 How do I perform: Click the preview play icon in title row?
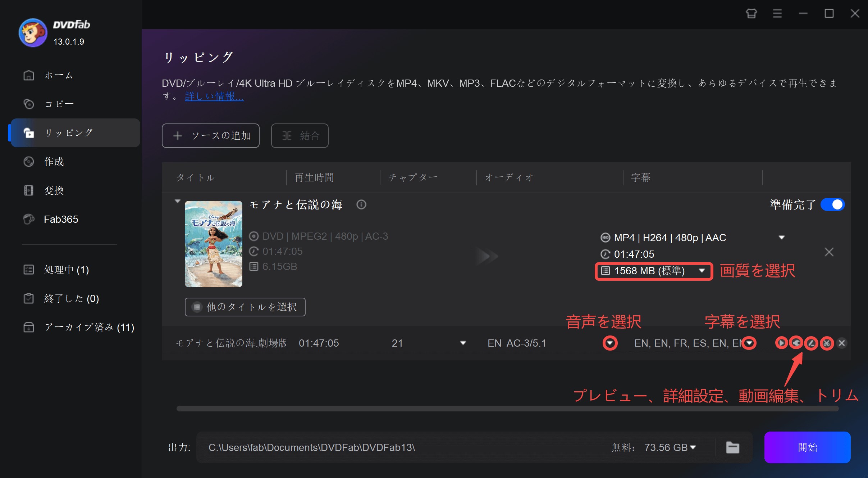781,343
